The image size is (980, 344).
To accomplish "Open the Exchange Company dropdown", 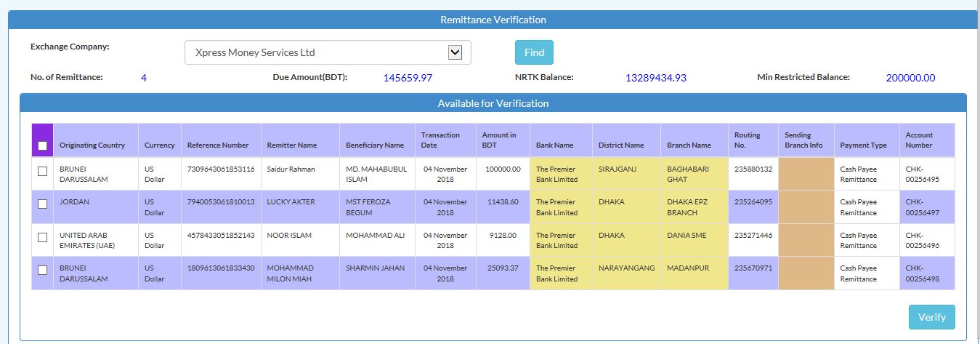I will 328,52.
